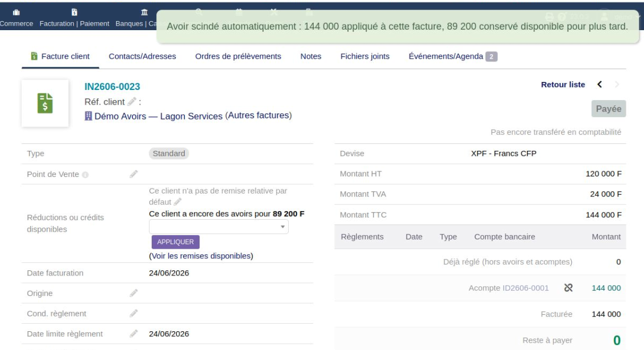Click the Règlements column header
Image resolution: width=644 pixels, height=350 pixels.
[362, 237]
